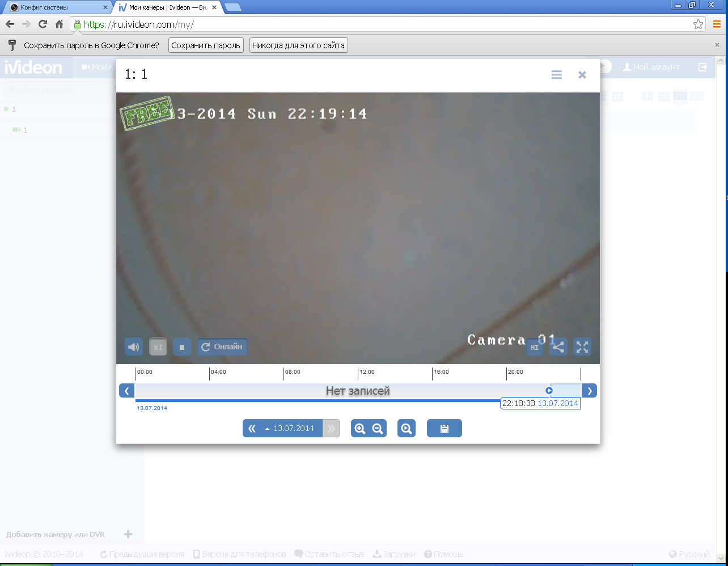Click the green padlock site info icon
This screenshot has width=728, height=566.
pyautogui.click(x=78, y=24)
